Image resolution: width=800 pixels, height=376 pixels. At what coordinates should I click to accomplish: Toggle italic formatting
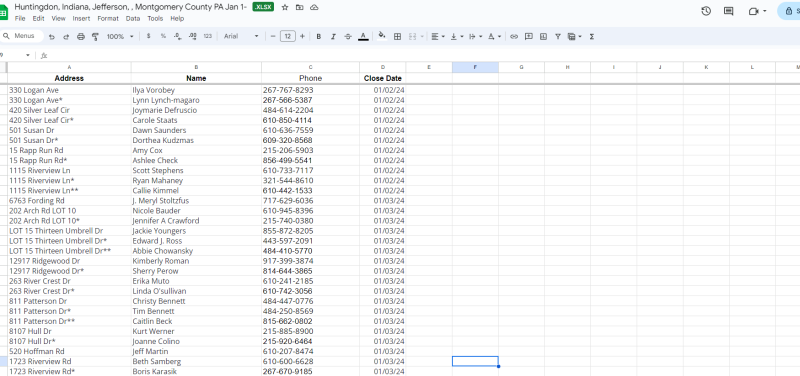coord(333,36)
